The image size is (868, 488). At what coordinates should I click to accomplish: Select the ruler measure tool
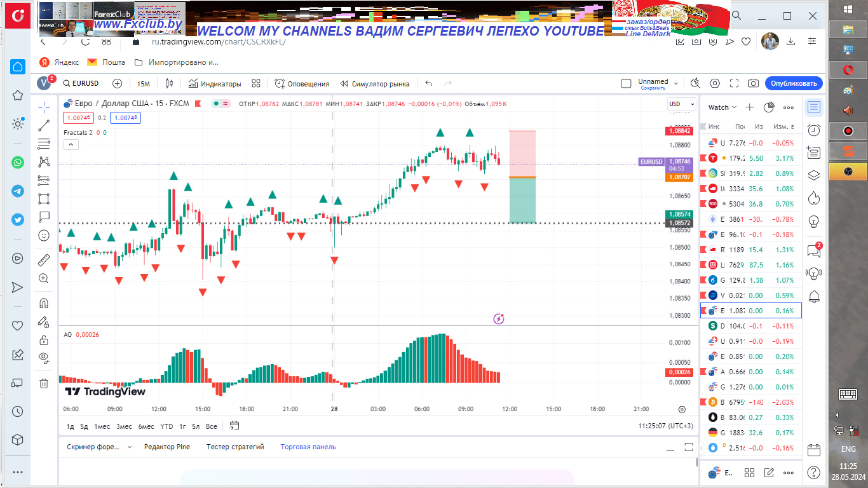pyautogui.click(x=44, y=260)
